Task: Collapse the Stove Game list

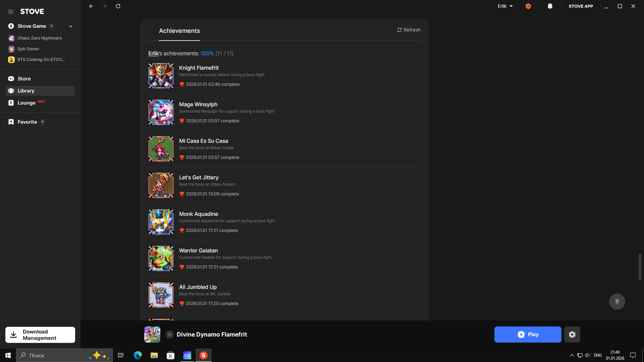Action: pos(71,26)
